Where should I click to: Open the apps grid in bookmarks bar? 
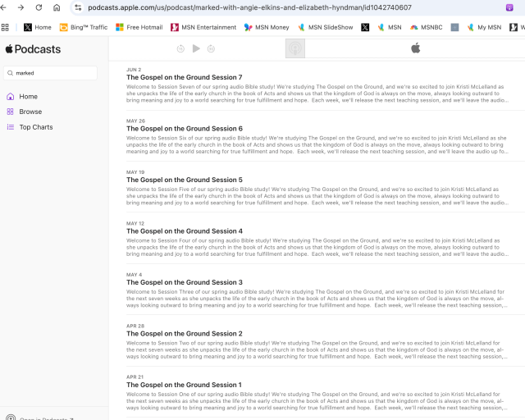click(6, 27)
